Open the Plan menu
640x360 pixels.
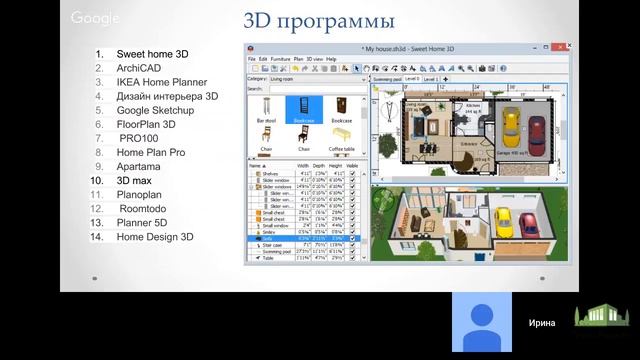[298, 59]
